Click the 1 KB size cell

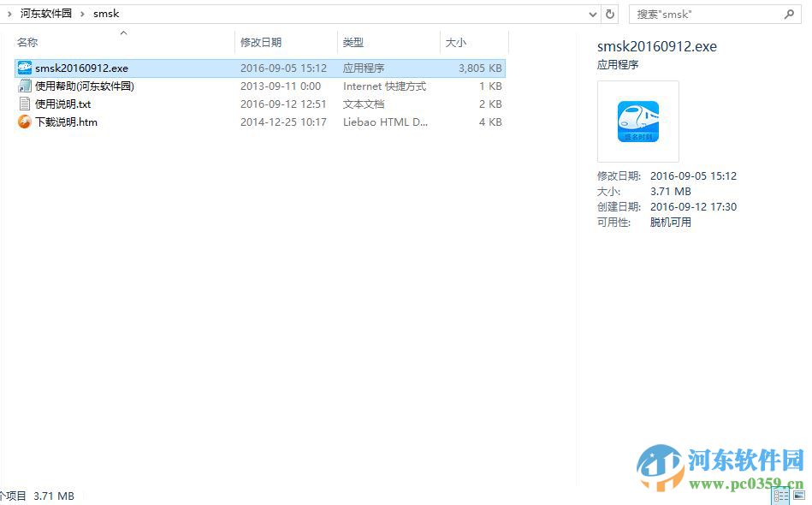[490, 86]
